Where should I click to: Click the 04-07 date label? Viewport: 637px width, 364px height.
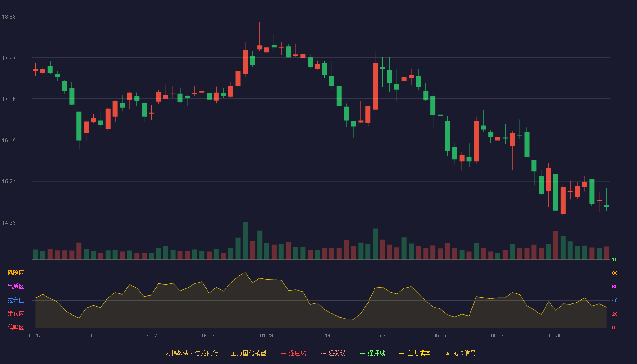pyautogui.click(x=151, y=335)
